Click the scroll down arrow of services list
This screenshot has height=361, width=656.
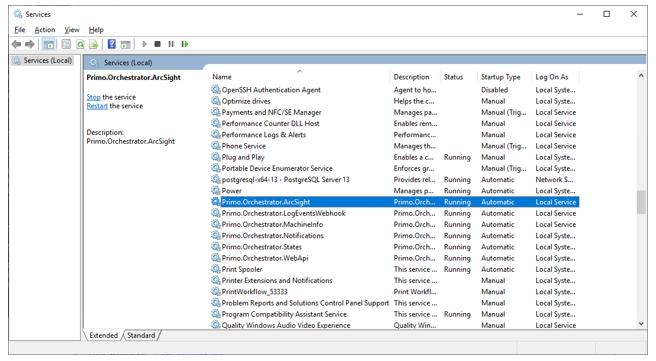[641, 323]
